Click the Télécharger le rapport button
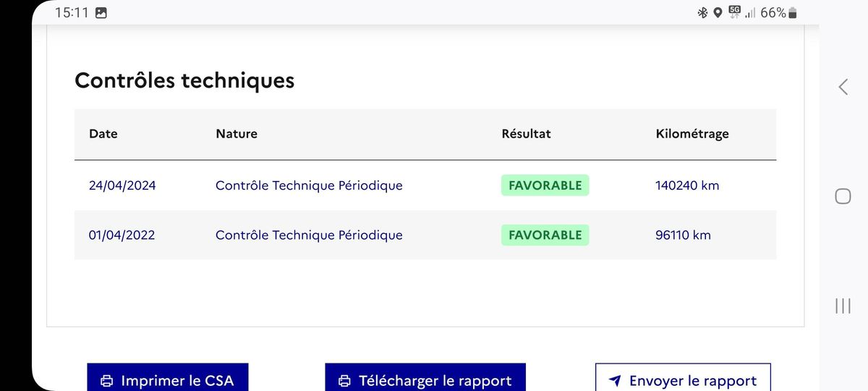868x391 pixels. click(425, 379)
